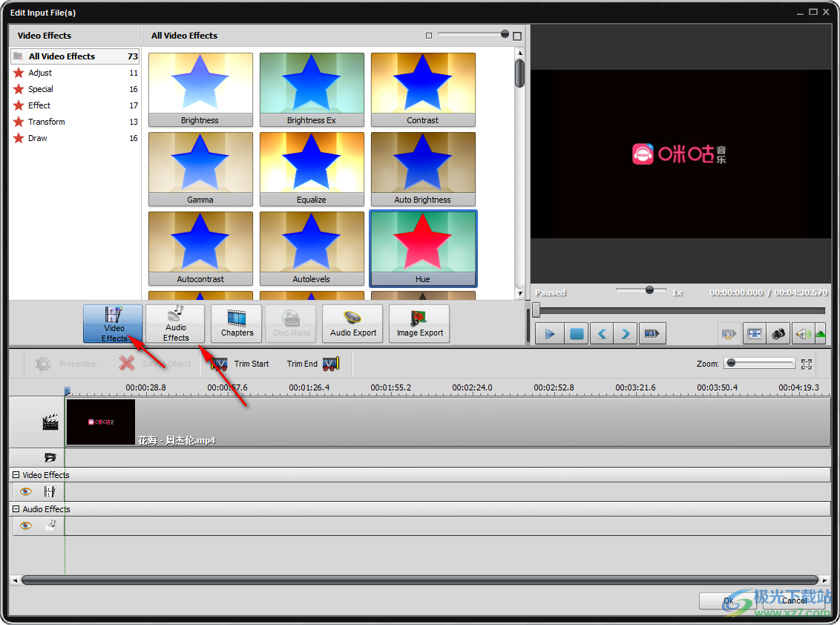Select the 花海 - 周杰伦.mp4 clip thumbnail
Image resolution: width=840 pixels, height=625 pixels.
[x=101, y=422]
